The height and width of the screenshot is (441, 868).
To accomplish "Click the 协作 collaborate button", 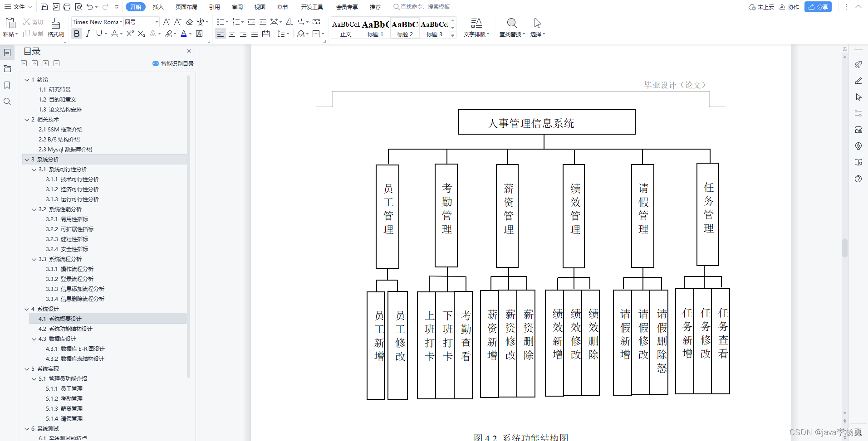I will coord(790,7).
